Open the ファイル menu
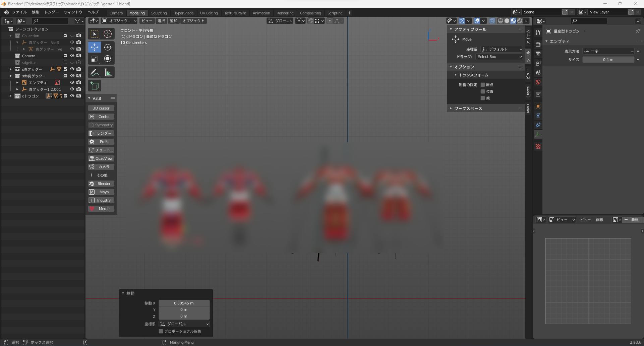 19,12
